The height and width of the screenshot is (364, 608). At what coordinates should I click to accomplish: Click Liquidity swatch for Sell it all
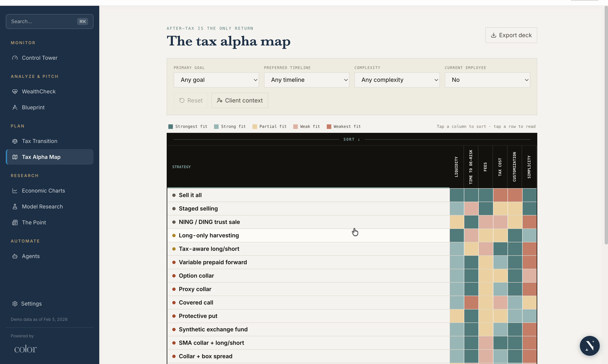(457, 195)
